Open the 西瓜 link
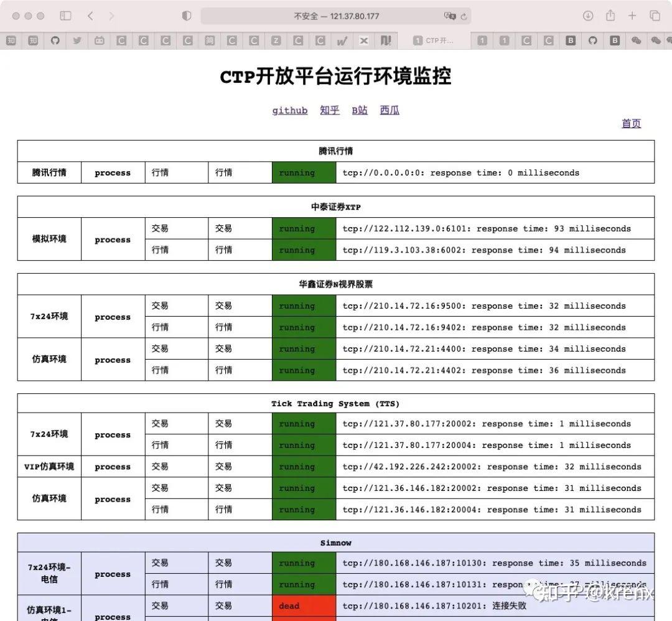 point(389,111)
